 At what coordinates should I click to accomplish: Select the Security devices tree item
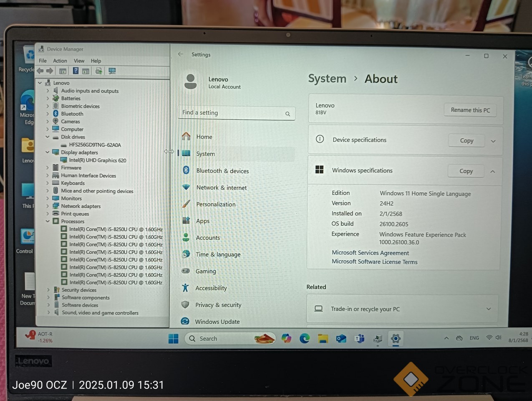[x=79, y=290]
